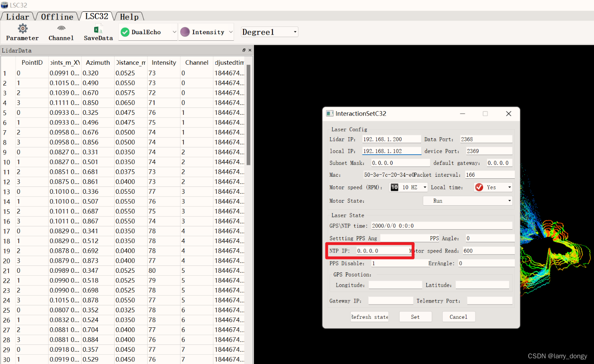
Task: Click the ErrAngle field
Action: tap(486, 263)
